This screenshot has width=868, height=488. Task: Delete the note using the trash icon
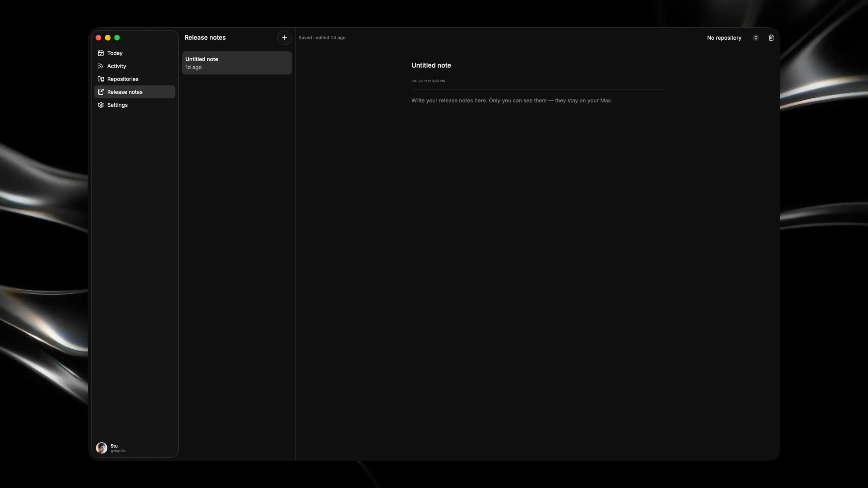coord(771,38)
